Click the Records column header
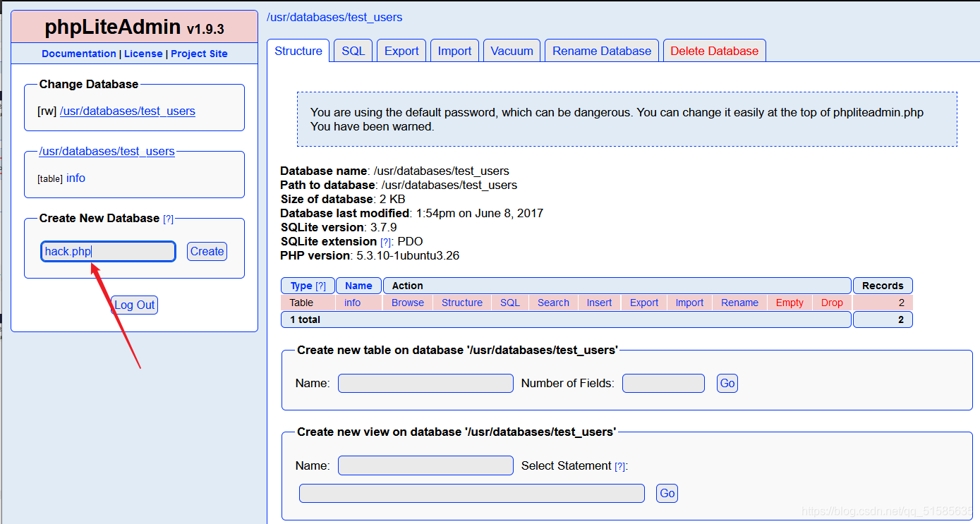 tap(883, 286)
